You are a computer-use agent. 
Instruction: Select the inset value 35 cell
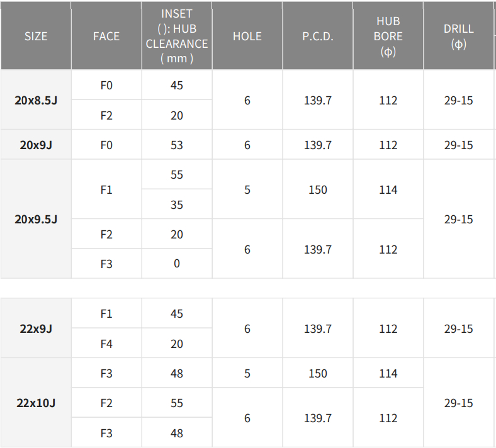click(x=177, y=204)
